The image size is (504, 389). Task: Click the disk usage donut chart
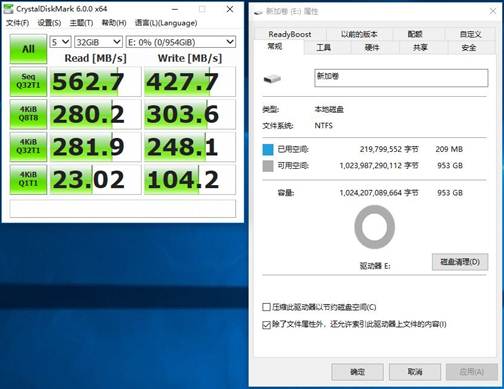coord(374,227)
